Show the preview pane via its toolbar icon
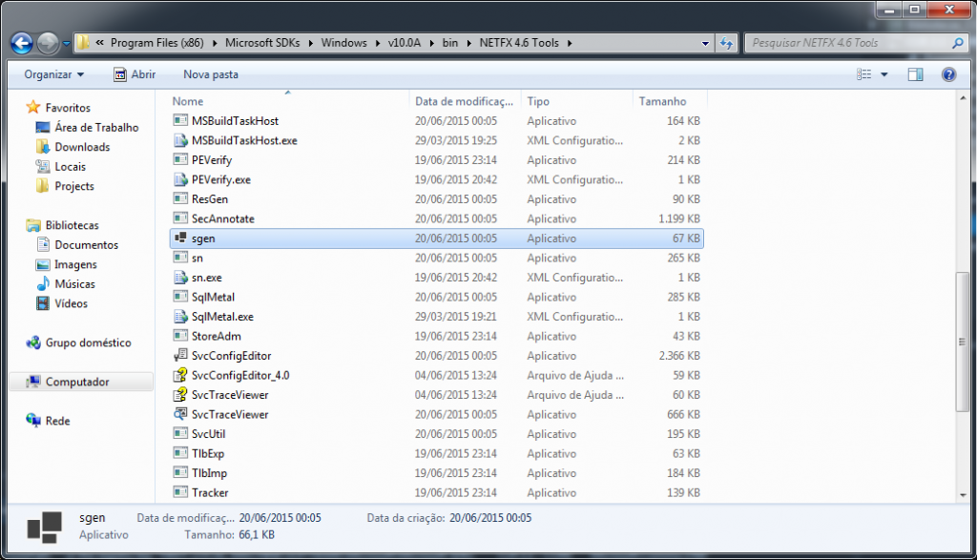This screenshot has height=560, width=977. [x=917, y=73]
